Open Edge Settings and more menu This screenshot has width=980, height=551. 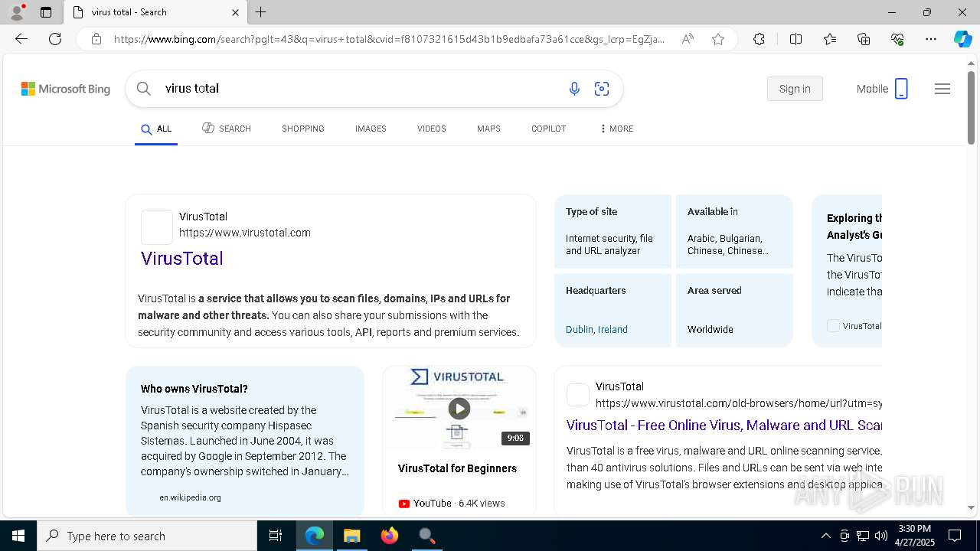coord(931,39)
